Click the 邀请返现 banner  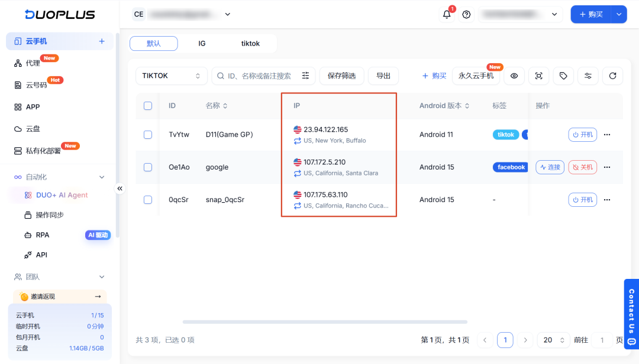pos(60,297)
